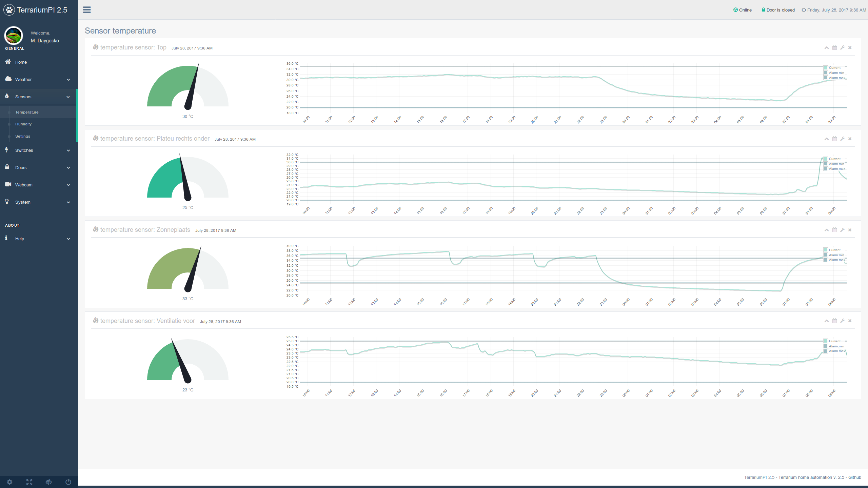This screenshot has height=488, width=868.
Task: Click the power icon in sidebar footer
Action: [68, 482]
